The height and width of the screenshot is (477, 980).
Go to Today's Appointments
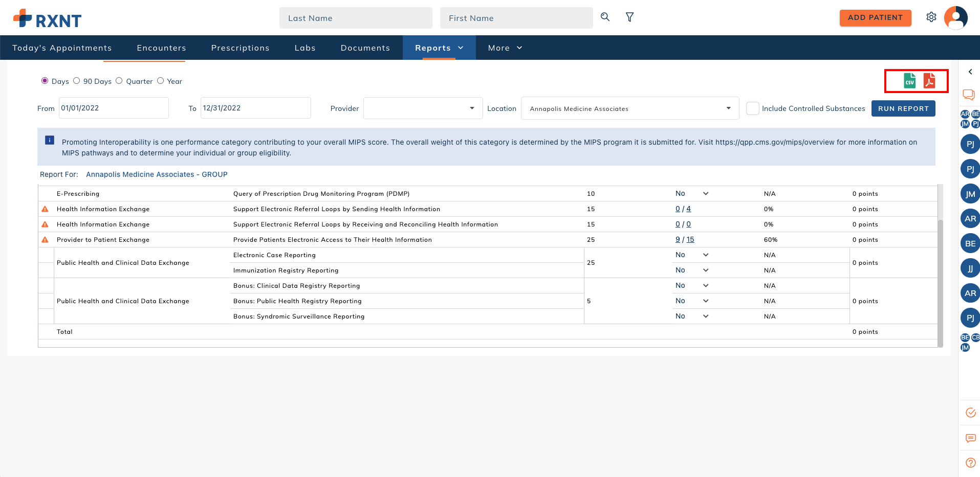tap(62, 48)
